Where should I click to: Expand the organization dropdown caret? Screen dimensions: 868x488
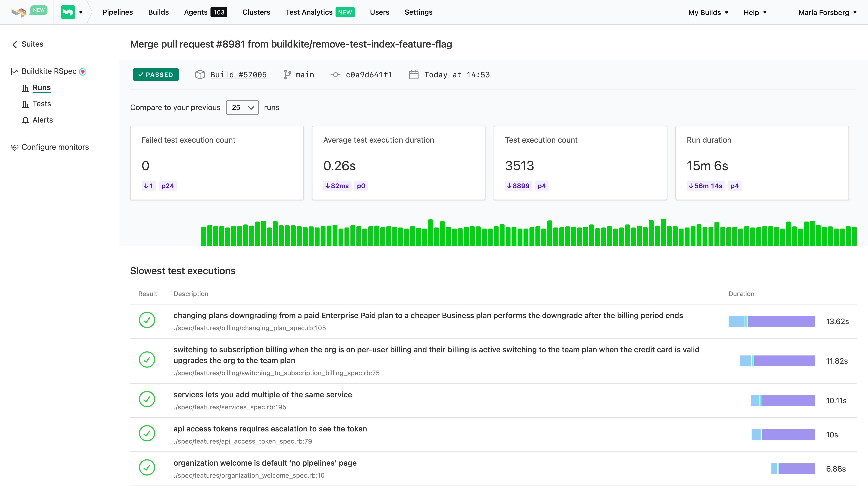click(x=81, y=12)
